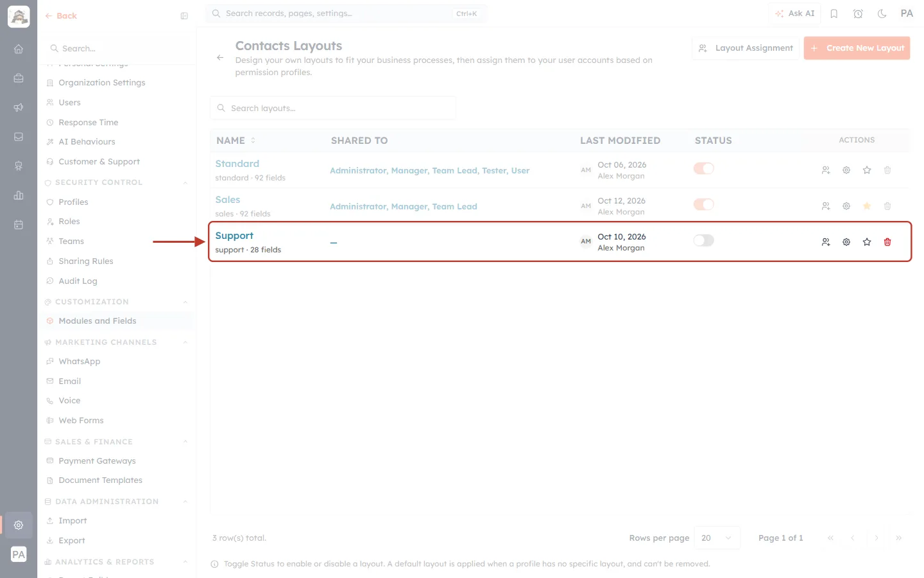This screenshot has width=924, height=578.
Task: Click Create New Layout button
Action: (857, 48)
